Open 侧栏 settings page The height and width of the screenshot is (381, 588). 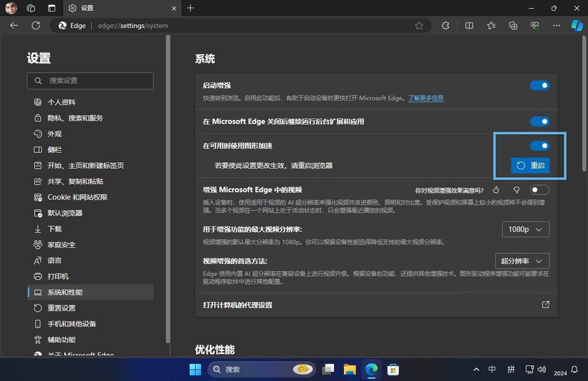[x=90, y=149]
